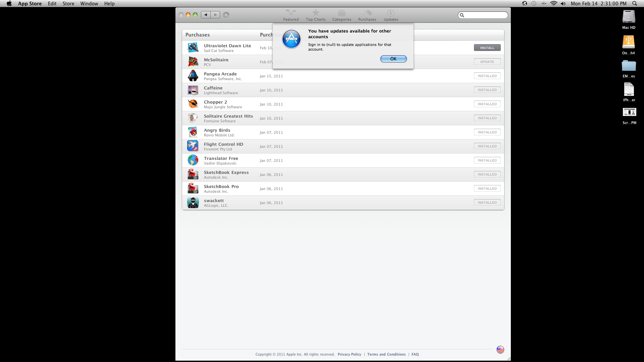Click Installed button for SketchBook Pro
The width and height of the screenshot is (644, 362).
487,188
